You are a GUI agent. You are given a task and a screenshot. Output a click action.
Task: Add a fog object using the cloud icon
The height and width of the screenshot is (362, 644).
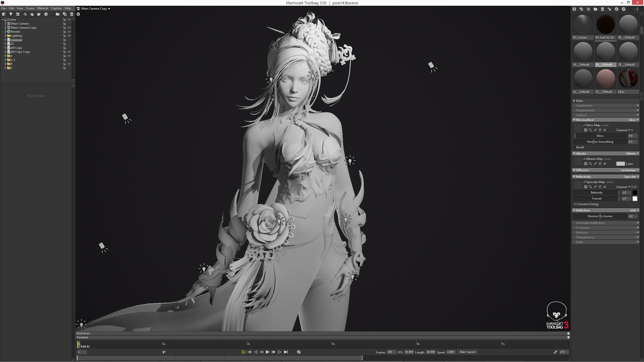point(32,14)
